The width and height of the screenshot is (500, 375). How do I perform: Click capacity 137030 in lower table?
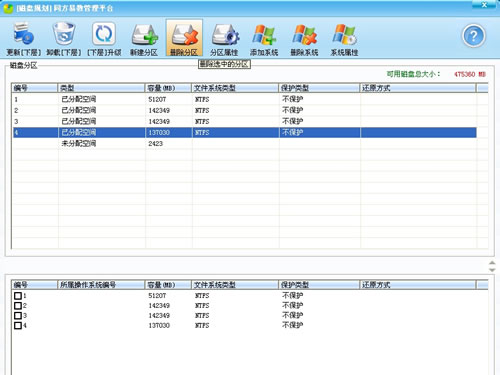click(159, 325)
